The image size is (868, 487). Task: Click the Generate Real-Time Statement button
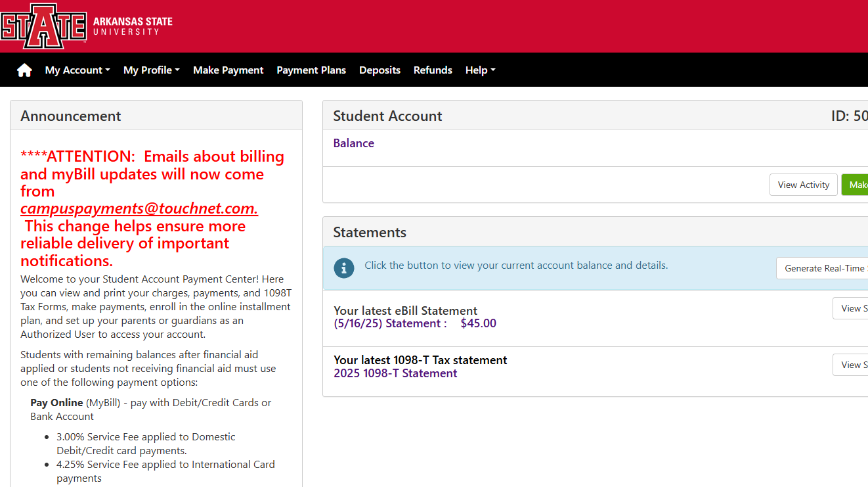(822, 268)
